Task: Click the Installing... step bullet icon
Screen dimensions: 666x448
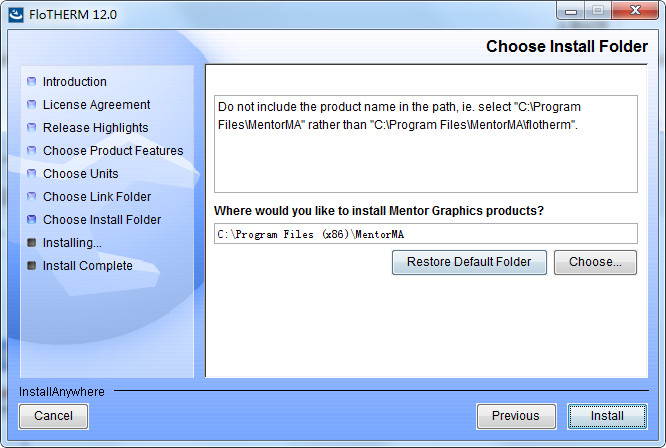Action: coord(32,243)
